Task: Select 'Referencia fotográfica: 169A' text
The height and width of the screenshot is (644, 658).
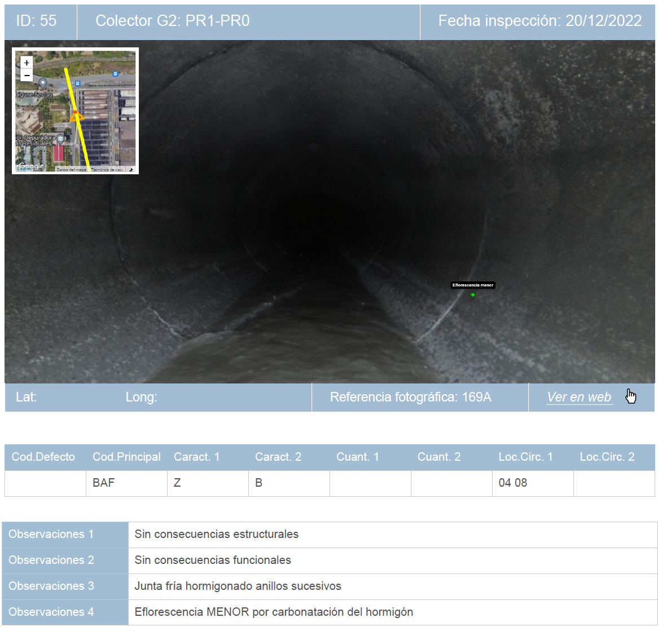Action: pos(410,397)
